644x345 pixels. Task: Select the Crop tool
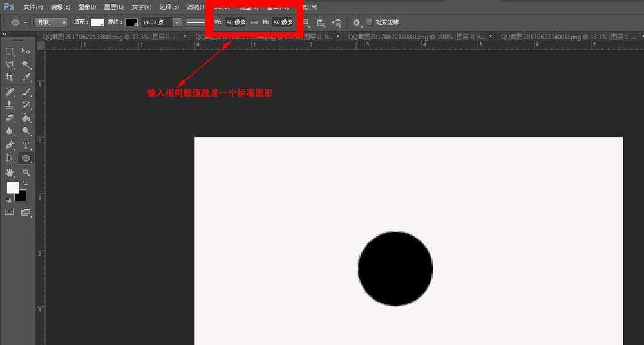point(10,78)
